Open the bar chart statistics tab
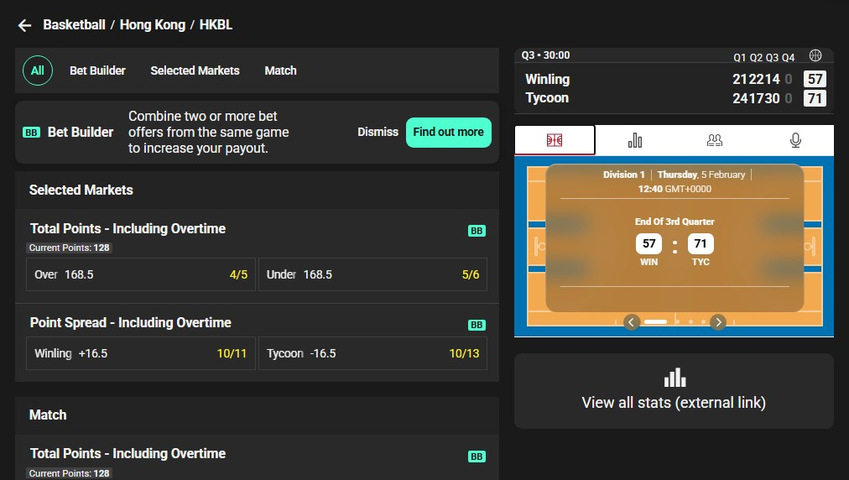This screenshot has width=849, height=480. click(635, 140)
